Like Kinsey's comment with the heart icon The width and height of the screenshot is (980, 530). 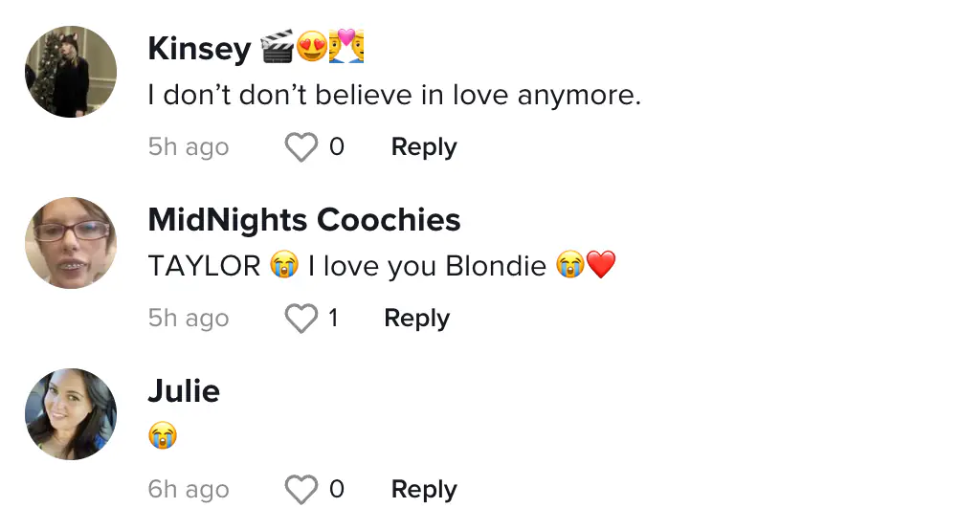pos(301,147)
